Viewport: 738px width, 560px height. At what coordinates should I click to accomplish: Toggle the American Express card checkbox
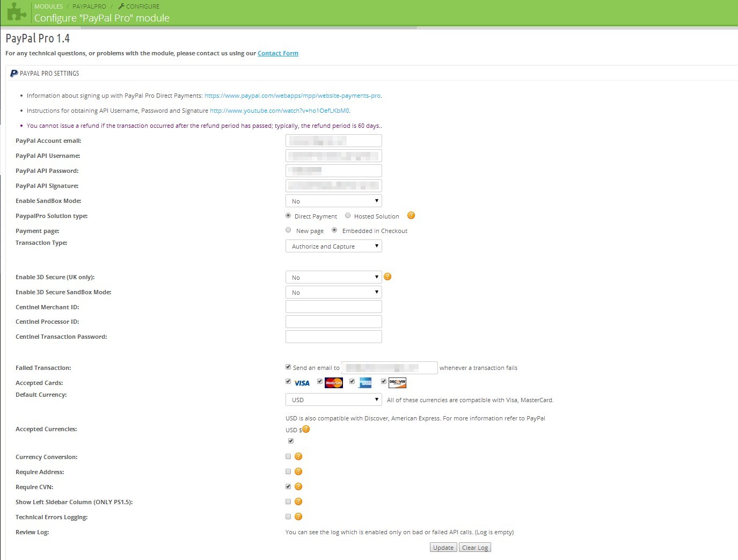tap(352, 381)
